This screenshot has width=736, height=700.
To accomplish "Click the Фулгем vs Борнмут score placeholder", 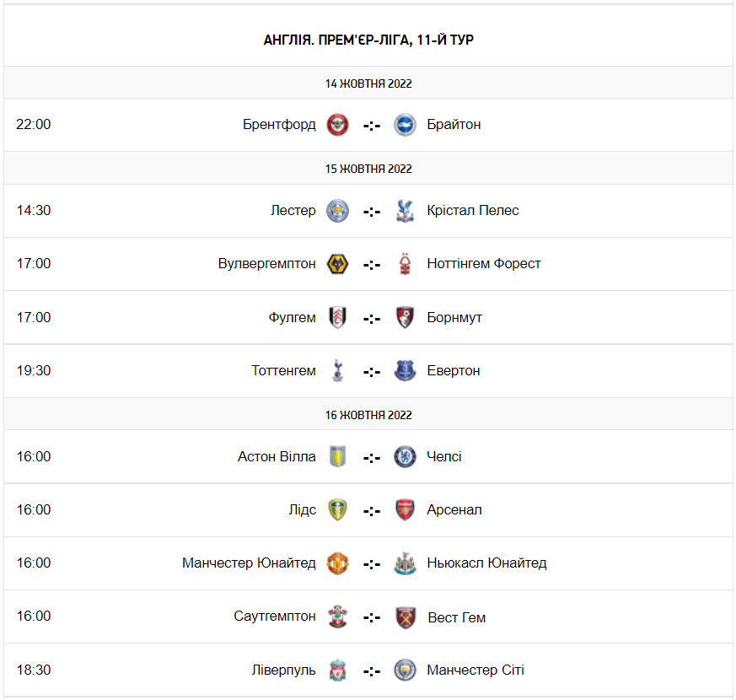I will (372, 318).
